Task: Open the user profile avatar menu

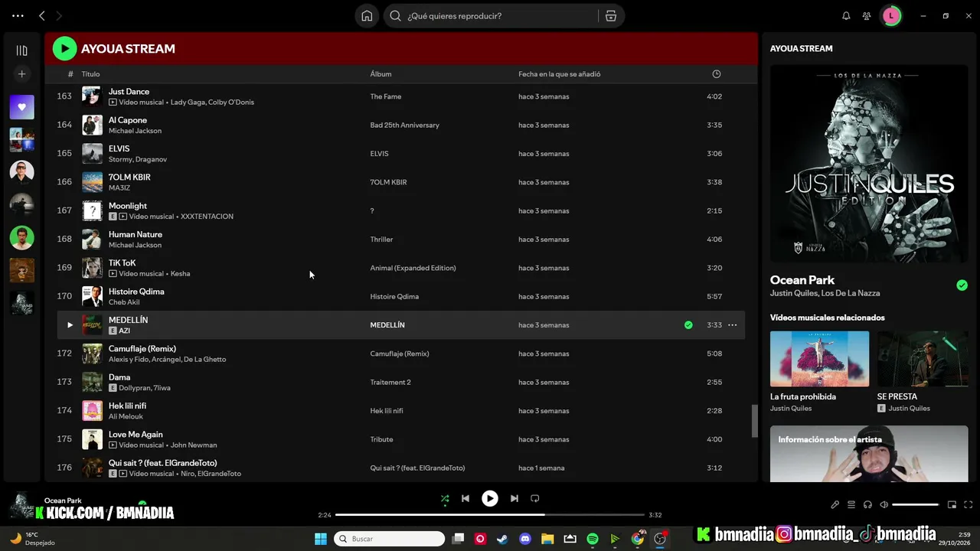Action: (x=891, y=16)
